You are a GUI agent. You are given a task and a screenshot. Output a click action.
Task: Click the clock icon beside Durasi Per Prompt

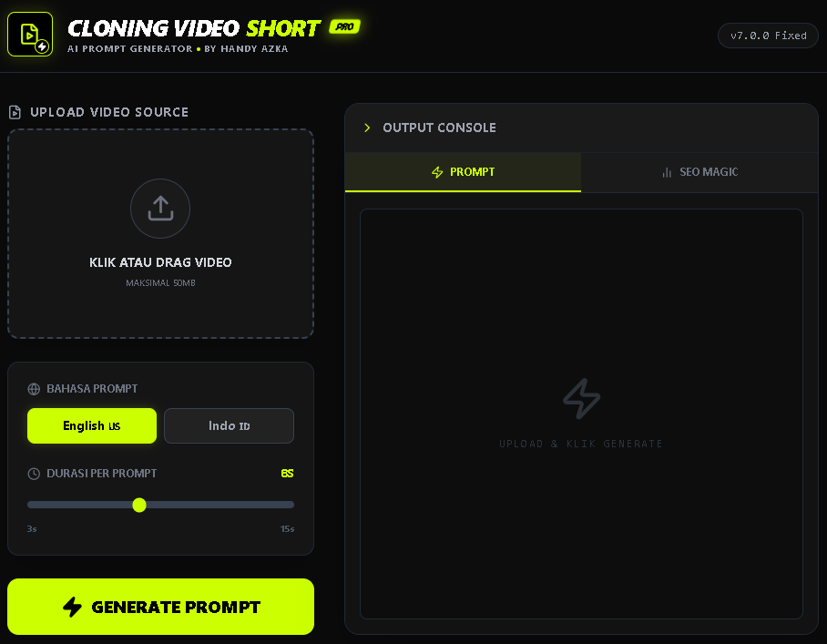click(x=34, y=474)
